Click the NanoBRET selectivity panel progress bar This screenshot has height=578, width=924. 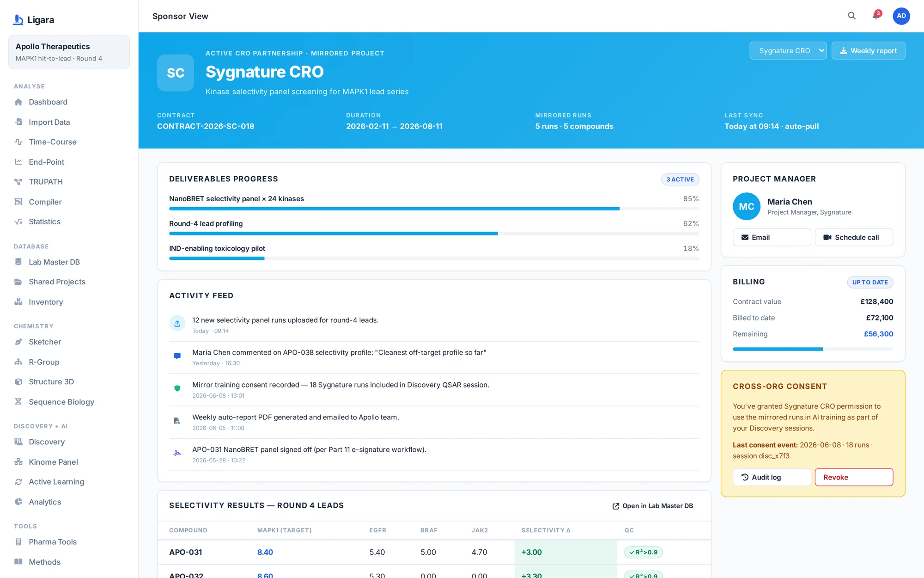[x=434, y=209]
